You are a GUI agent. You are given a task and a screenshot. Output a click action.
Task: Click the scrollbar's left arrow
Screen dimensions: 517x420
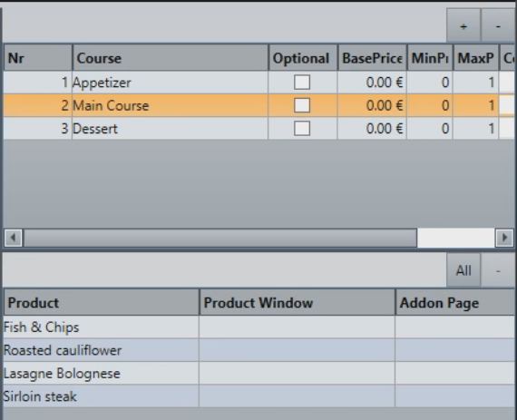tap(14, 238)
